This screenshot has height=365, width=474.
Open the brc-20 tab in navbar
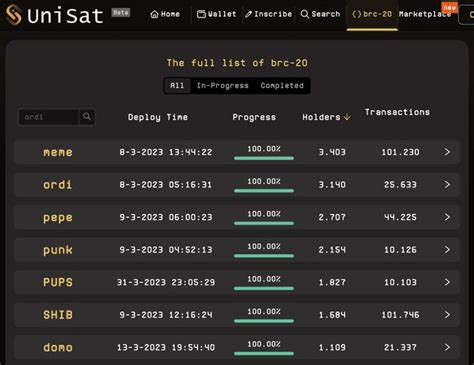(x=372, y=14)
